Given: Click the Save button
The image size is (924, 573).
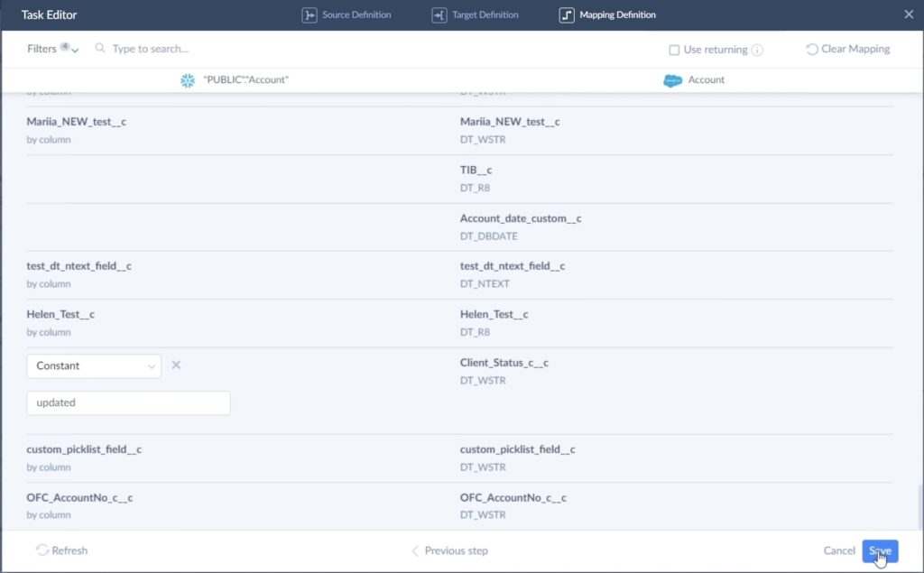Looking at the screenshot, I should point(880,550).
